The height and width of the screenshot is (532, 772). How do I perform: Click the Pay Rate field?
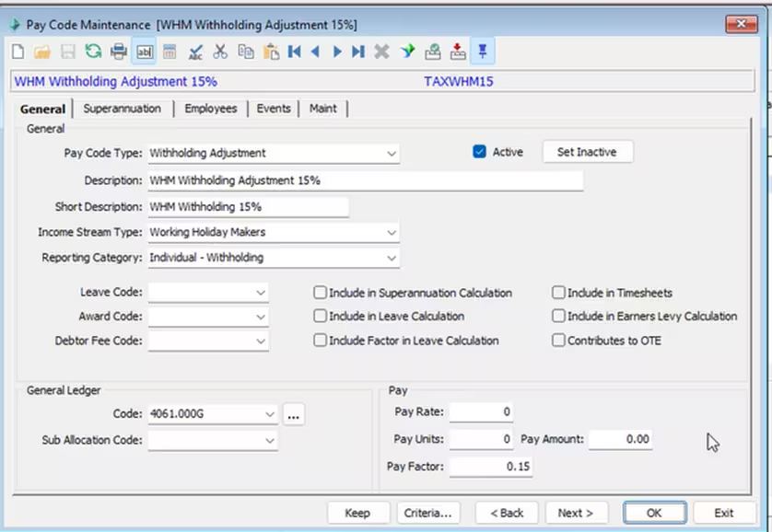(x=481, y=412)
